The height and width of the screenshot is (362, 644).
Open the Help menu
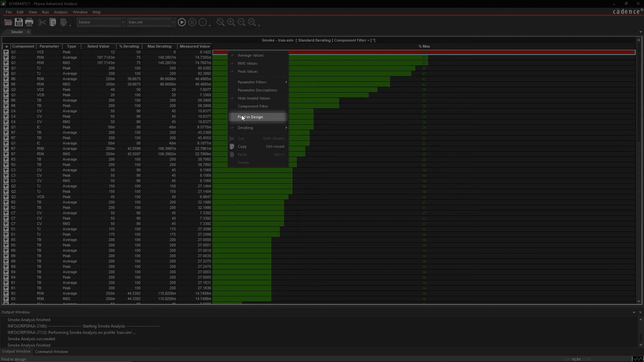tap(97, 12)
